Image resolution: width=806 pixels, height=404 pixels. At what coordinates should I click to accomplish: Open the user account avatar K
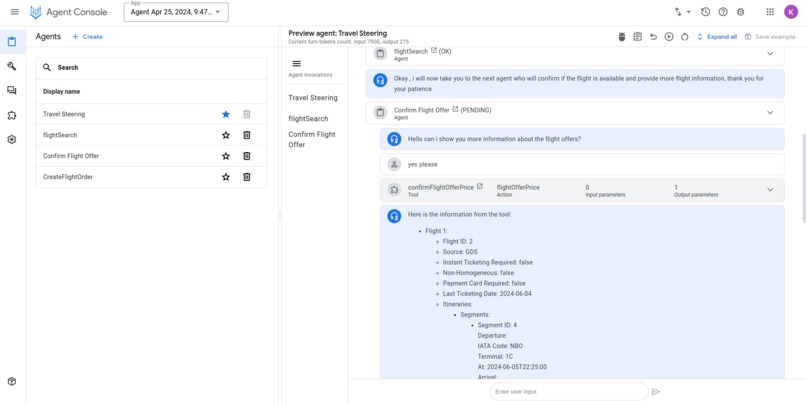pyautogui.click(x=791, y=12)
